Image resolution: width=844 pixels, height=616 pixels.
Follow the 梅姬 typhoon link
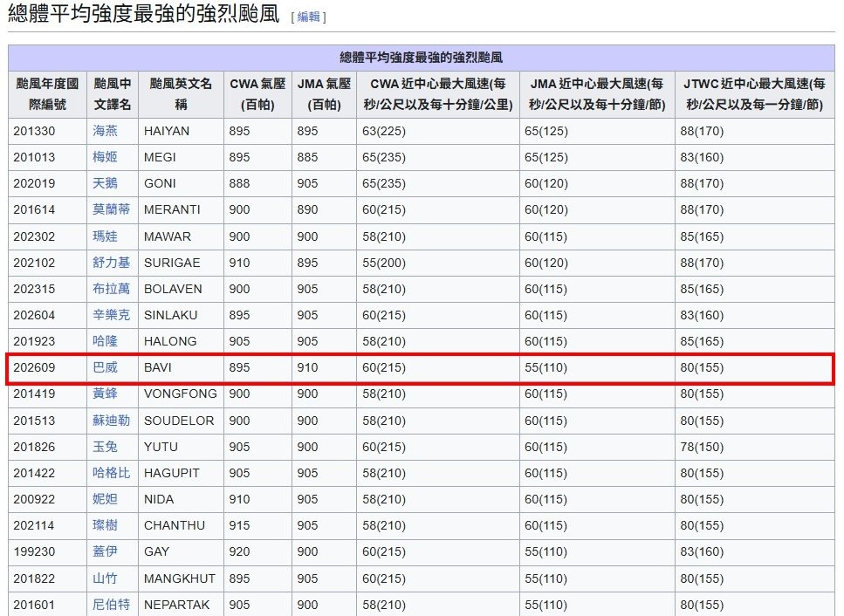point(105,157)
